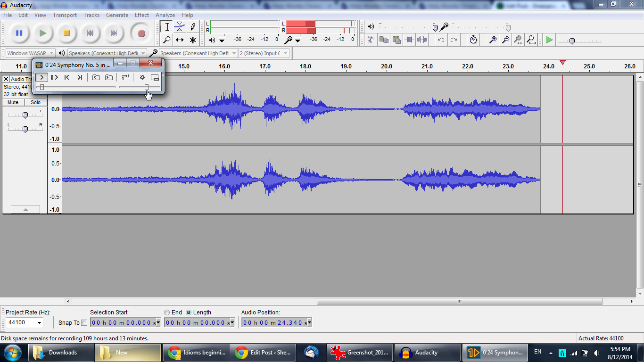
Task: Open the Sync-Lock tracks clock icon
Action: [x=473, y=40]
